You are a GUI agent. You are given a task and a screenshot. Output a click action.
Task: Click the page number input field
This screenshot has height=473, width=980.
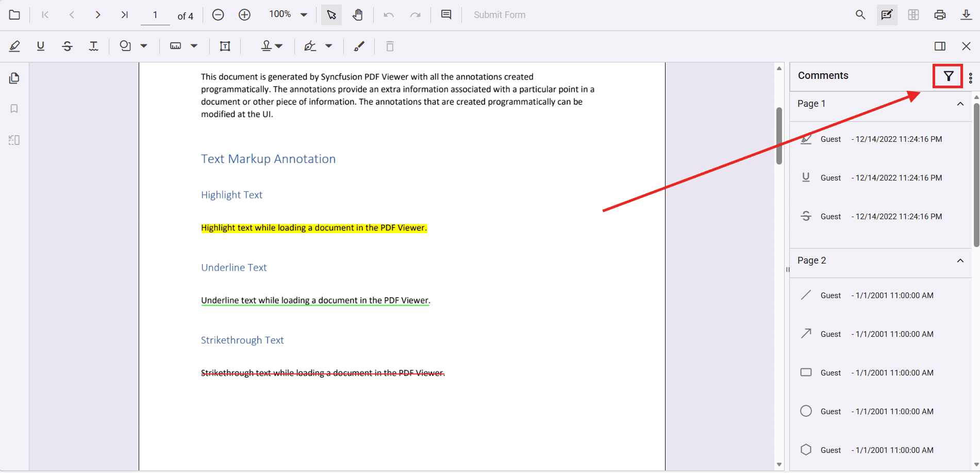(155, 15)
